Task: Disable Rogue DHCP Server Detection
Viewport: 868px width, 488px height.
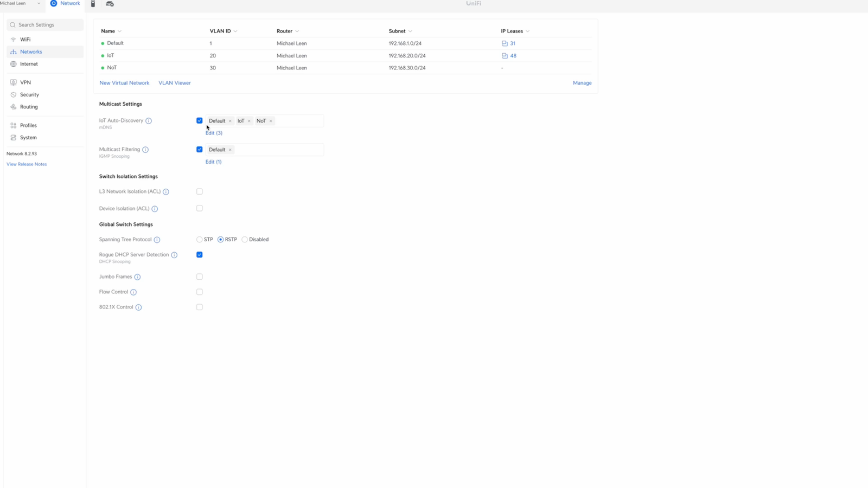Action: pos(200,254)
